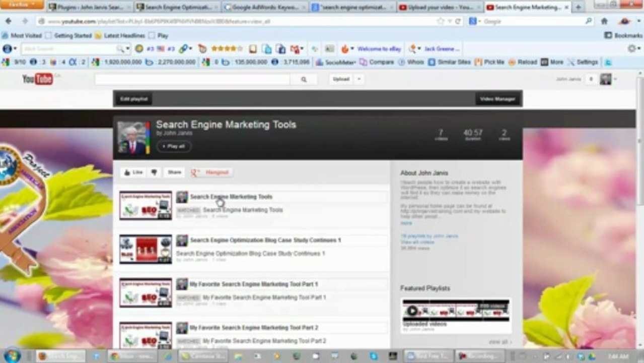Expand the dropdown arrow next to Upload
644x363 pixels.
[x=359, y=79]
